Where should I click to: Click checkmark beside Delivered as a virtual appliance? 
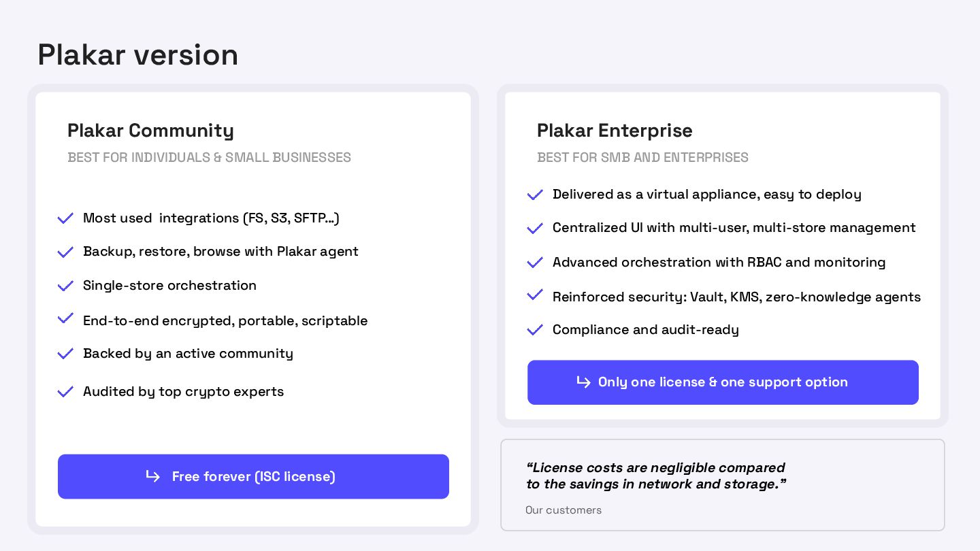coord(535,195)
